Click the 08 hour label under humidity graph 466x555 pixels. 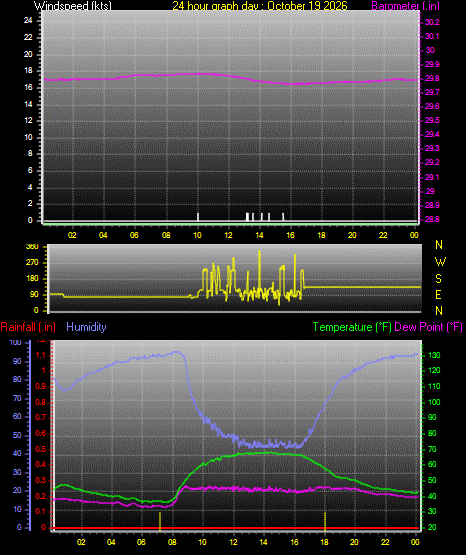click(172, 542)
